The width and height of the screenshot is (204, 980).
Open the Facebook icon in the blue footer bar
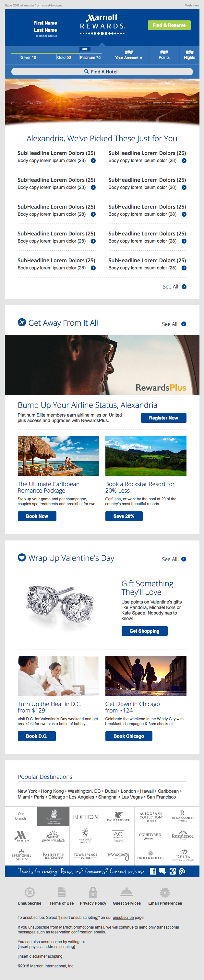tap(153, 871)
